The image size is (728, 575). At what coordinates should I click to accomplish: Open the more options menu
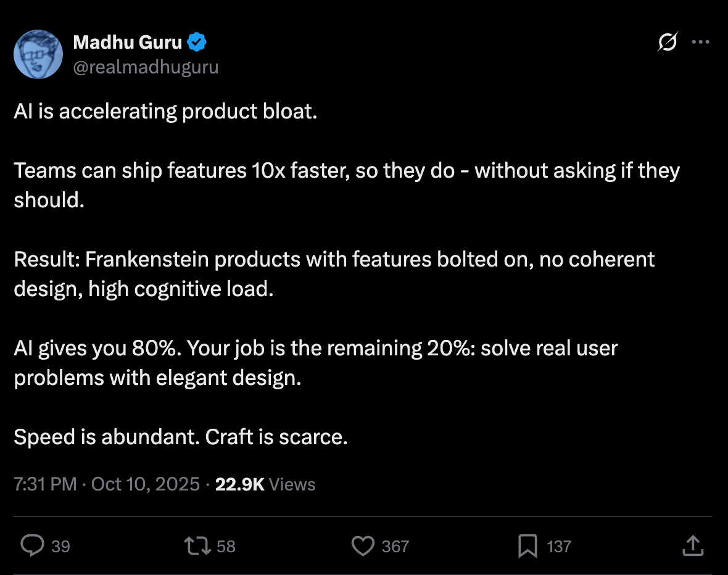[701, 42]
